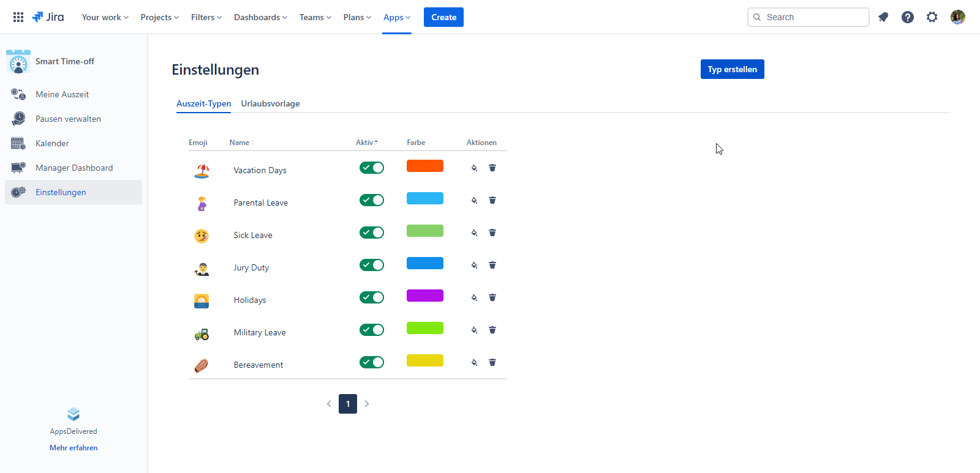Open the help question mark icon

point(907,17)
